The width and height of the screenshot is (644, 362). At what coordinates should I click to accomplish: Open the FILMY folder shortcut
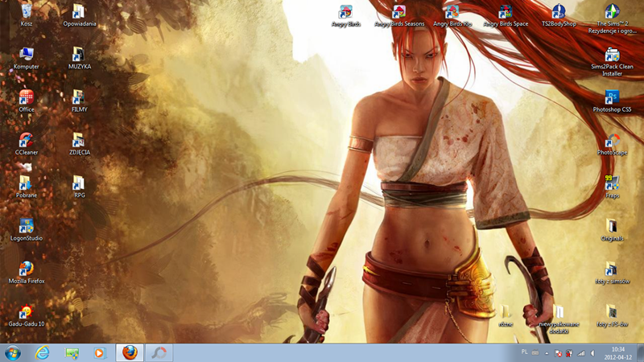[79, 101]
